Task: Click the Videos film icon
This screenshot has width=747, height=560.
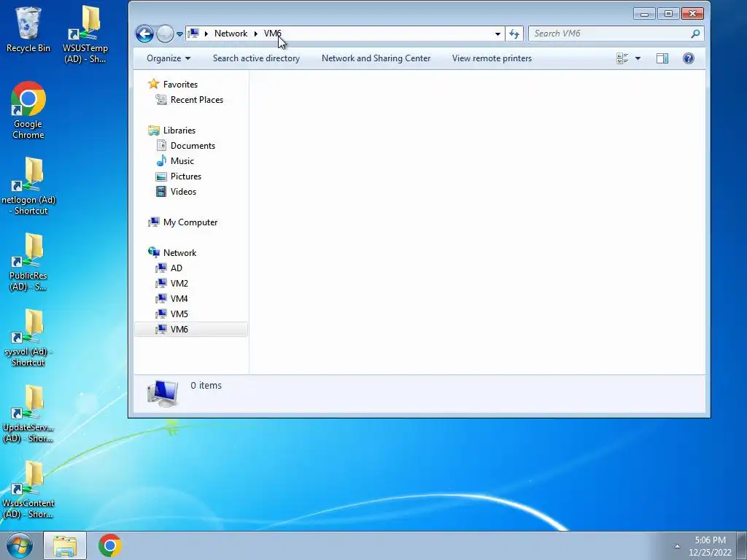Action: tap(161, 192)
